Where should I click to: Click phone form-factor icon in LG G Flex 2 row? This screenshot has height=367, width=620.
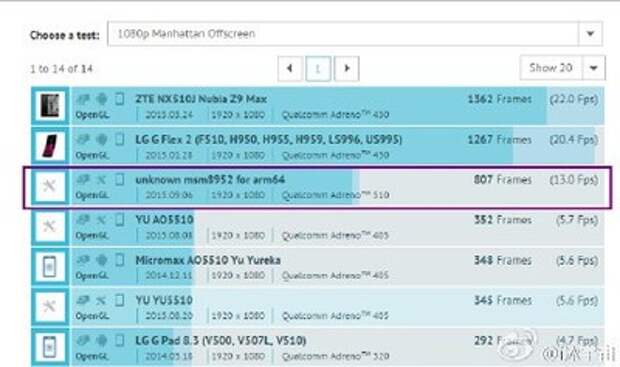click(119, 139)
